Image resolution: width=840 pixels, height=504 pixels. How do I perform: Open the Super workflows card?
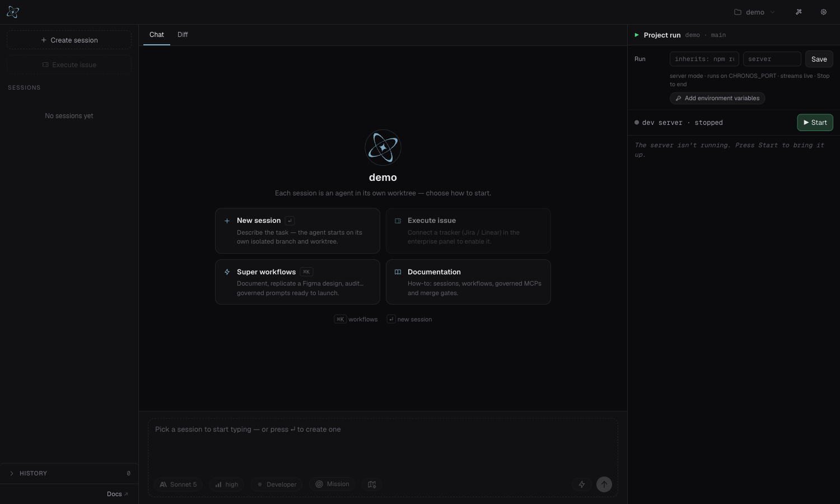tap(297, 282)
